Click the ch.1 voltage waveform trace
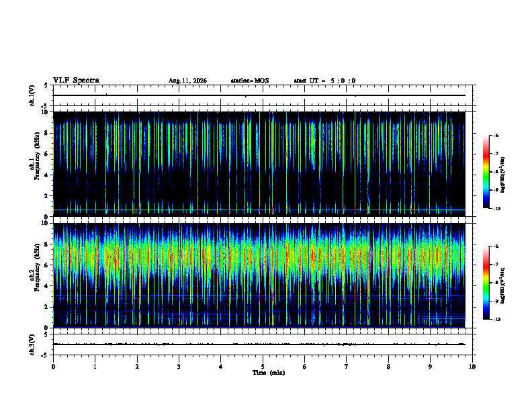Image resolution: width=532 pixels, height=411 pixels. point(259,95)
